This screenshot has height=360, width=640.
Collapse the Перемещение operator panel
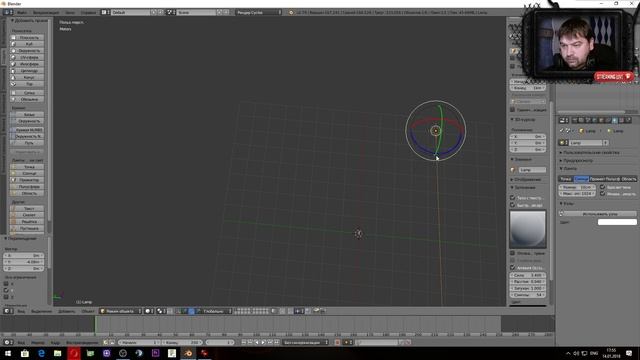21,238
